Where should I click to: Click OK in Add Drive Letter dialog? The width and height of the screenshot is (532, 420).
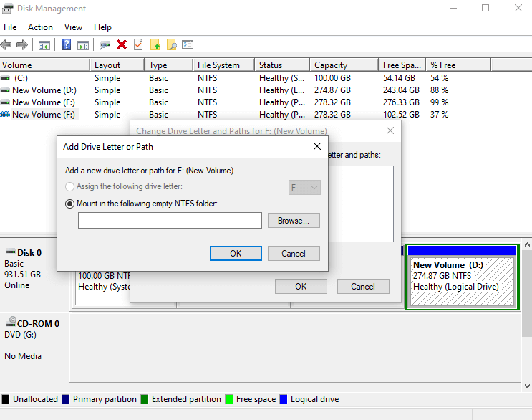click(x=236, y=254)
